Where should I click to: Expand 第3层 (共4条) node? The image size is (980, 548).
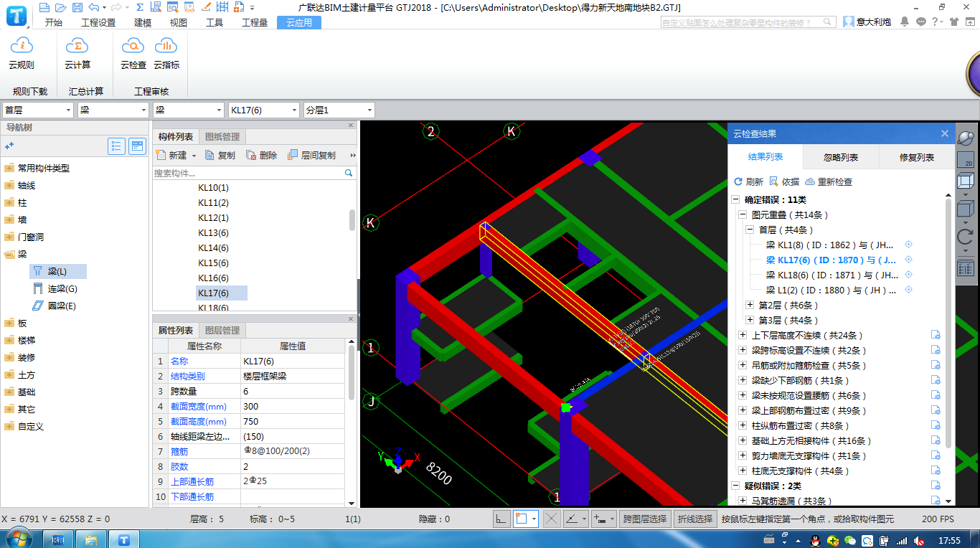pos(750,320)
